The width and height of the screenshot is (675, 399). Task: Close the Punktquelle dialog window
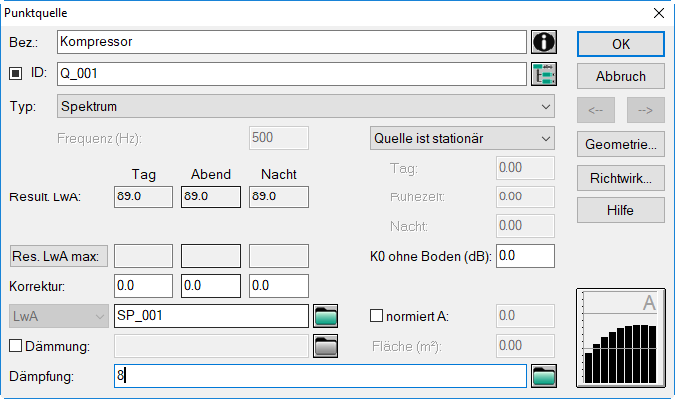click(659, 13)
